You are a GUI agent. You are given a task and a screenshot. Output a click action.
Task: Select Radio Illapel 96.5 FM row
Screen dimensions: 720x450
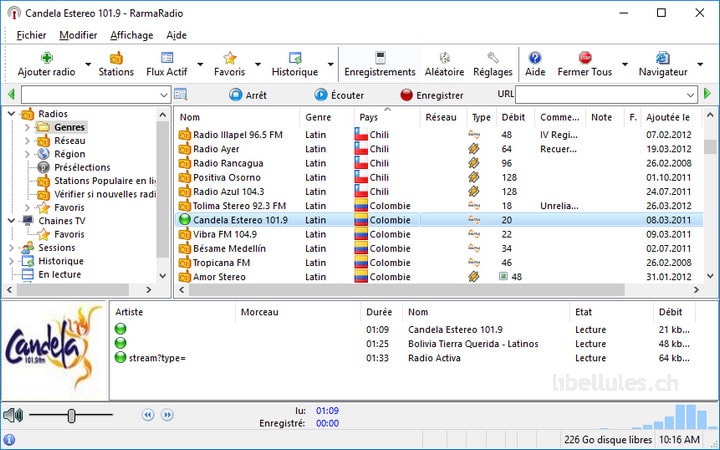pos(439,135)
